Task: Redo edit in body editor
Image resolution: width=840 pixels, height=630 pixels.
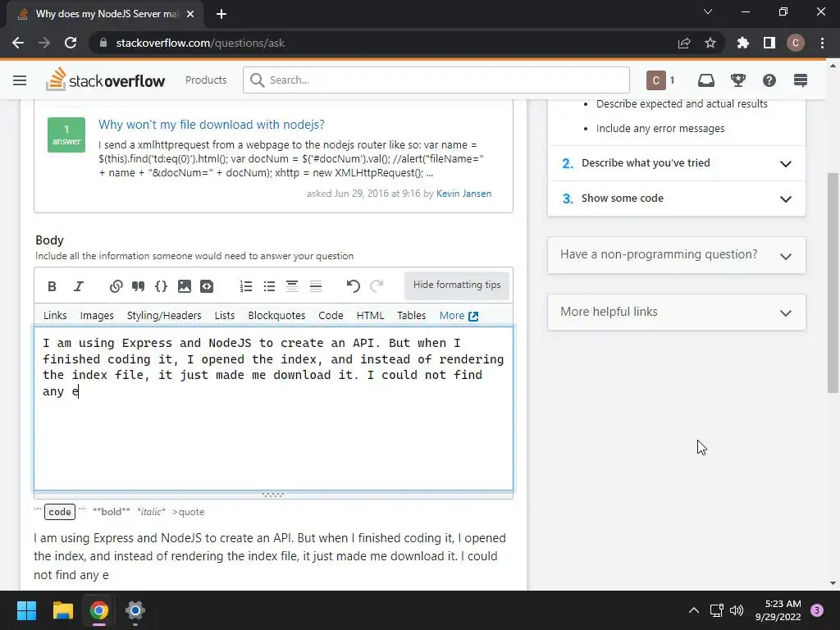Action: 377,286
